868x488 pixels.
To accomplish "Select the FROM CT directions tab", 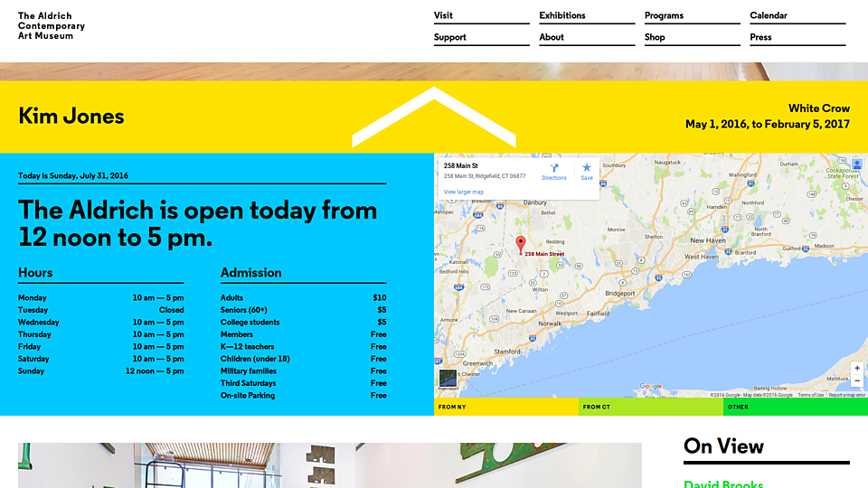I will pyautogui.click(x=650, y=408).
